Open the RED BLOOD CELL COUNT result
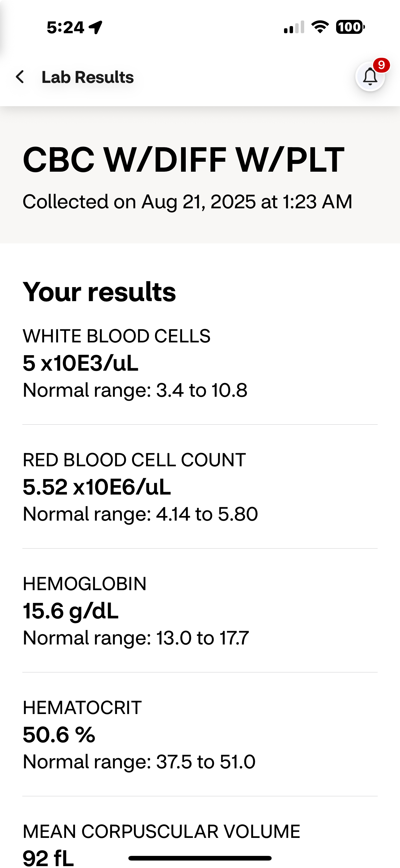Screen dimensions: 400x868 click(x=200, y=487)
